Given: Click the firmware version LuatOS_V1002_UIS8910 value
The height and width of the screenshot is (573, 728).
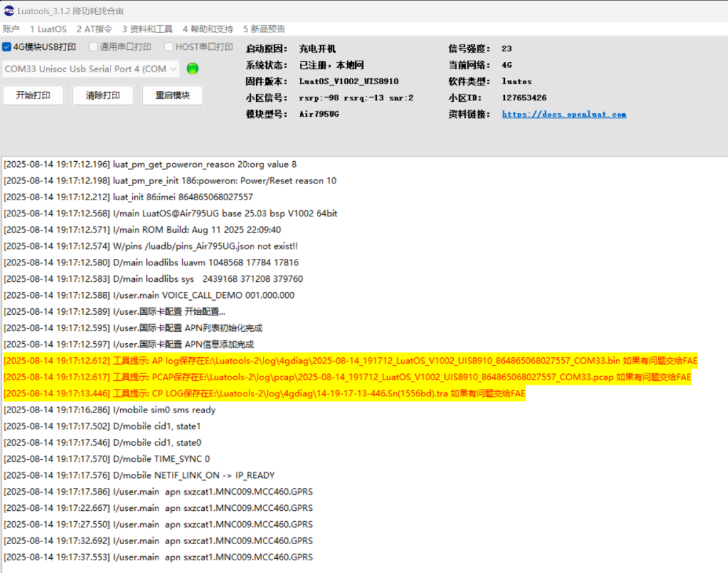Looking at the screenshot, I should (x=348, y=82).
